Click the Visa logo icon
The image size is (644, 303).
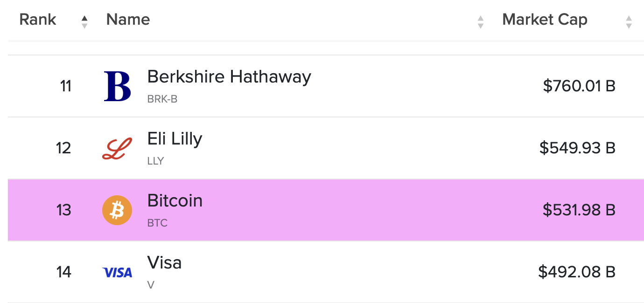[117, 272]
